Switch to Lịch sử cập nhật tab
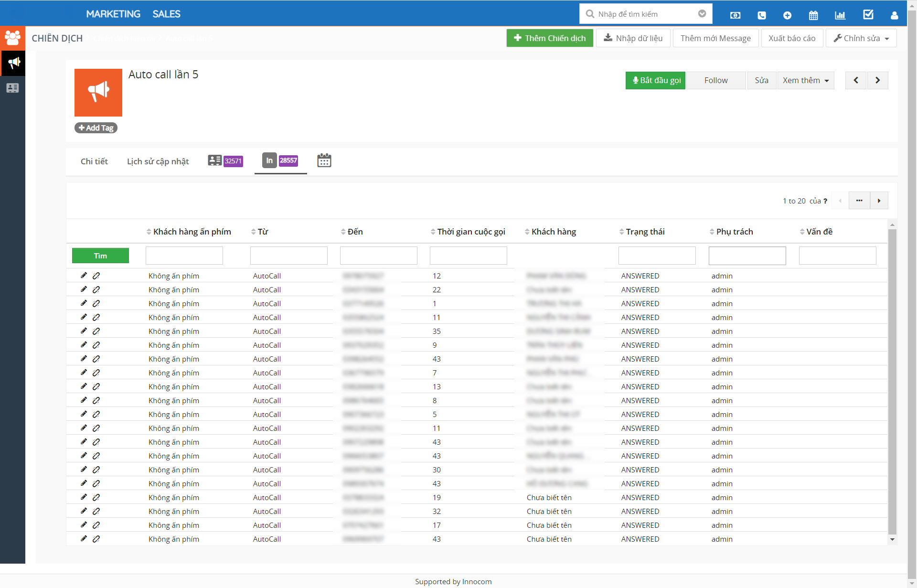 pos(158,161)
